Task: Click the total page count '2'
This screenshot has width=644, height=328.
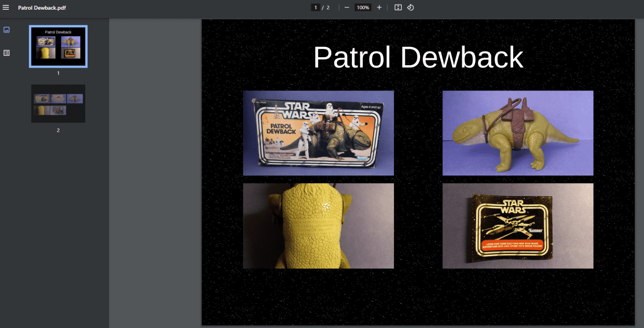Action: 328,8
